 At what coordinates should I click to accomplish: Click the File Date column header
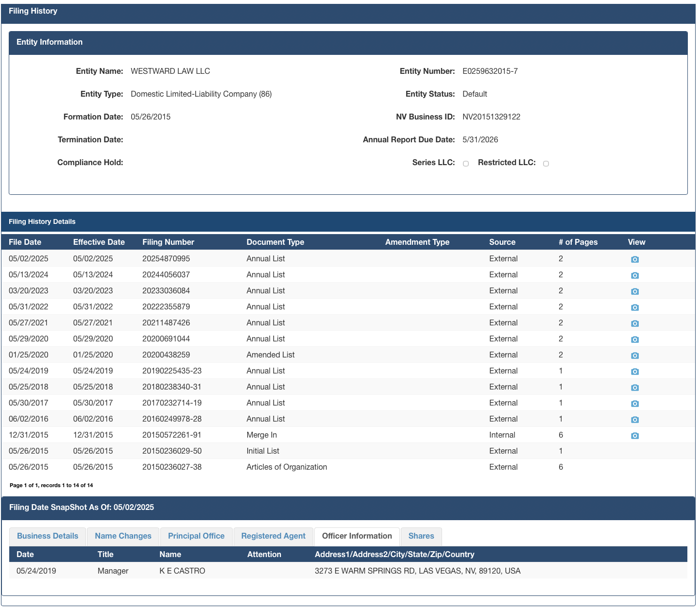click(x=25, y=242)
